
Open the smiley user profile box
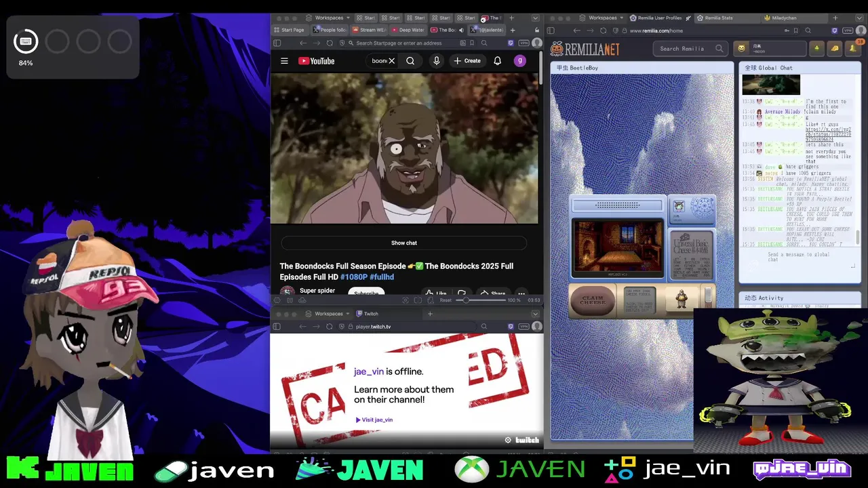[x=770, y=48]
